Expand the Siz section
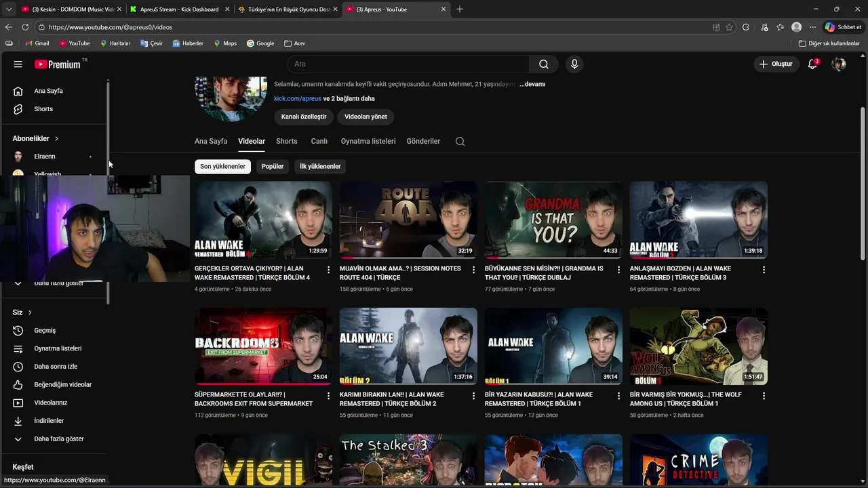Viewport: 868px width, 488px height. tap(22, 312)
